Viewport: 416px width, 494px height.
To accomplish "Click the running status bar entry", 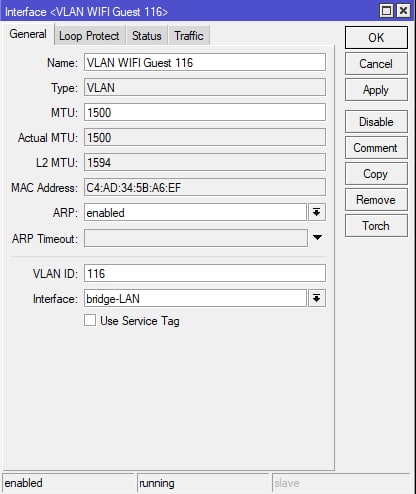I will point(203,483).
